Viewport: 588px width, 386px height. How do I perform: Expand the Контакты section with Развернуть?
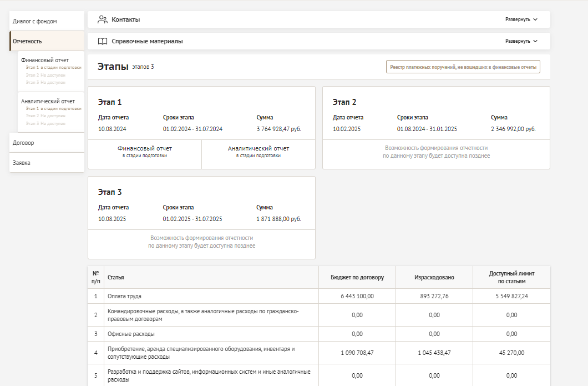tap(521, 19)
